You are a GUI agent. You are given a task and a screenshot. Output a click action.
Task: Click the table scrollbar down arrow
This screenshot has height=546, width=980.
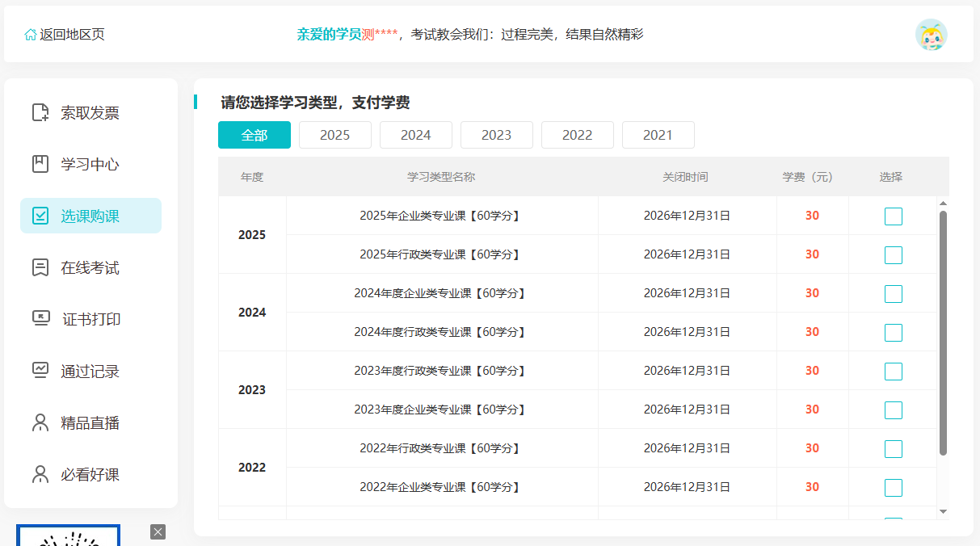[x=943, y=512]
